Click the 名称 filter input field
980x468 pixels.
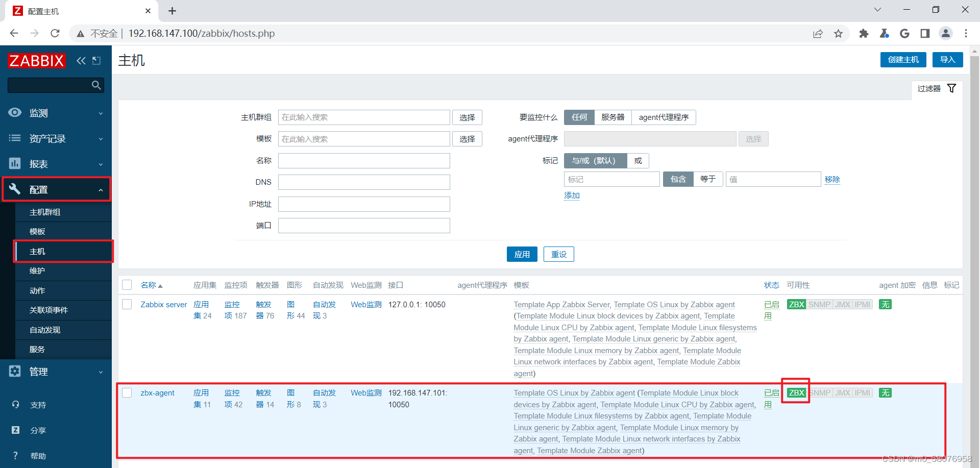[364, 161]
